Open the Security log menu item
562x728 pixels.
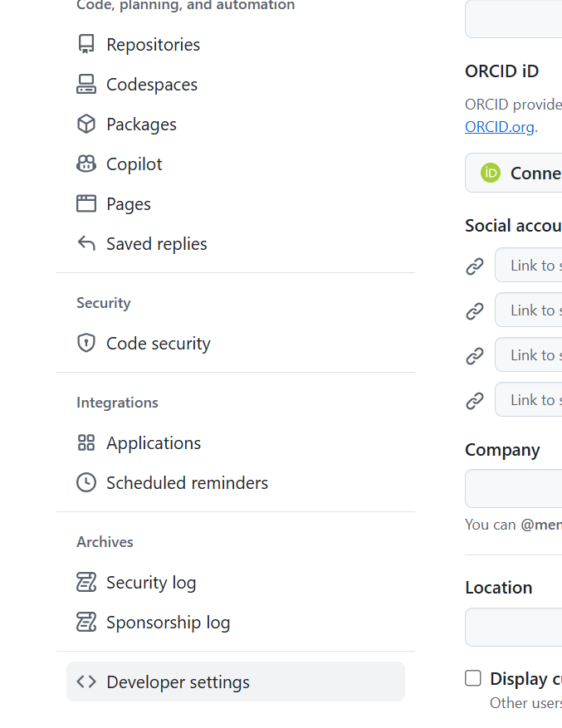151,583
